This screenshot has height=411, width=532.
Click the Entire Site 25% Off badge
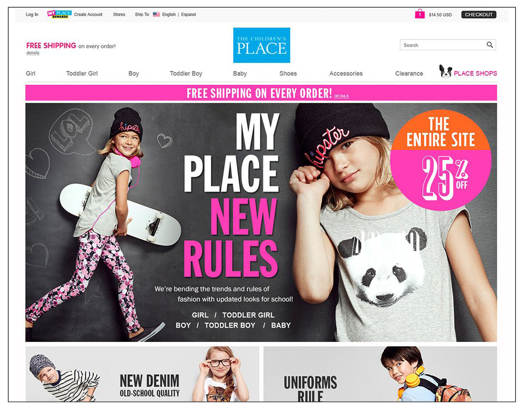coord(441,160)
